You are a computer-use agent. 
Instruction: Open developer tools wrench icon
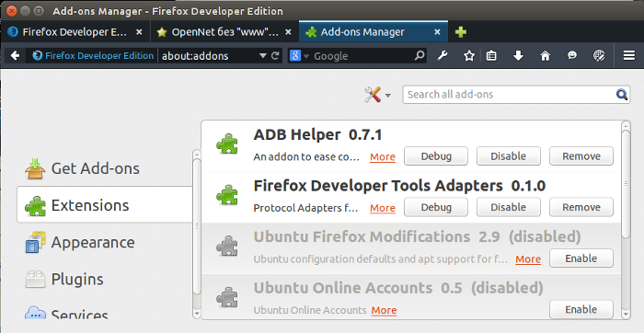pos(443,55)
